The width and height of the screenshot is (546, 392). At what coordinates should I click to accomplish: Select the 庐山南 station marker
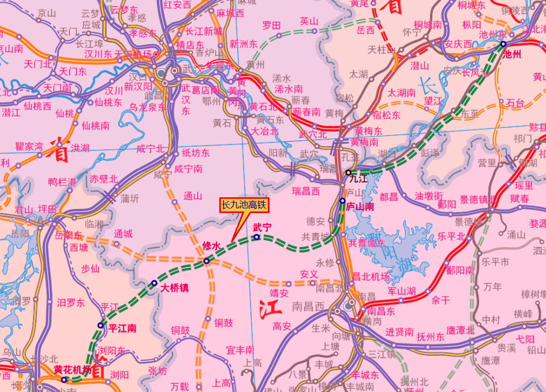(342, 201)
